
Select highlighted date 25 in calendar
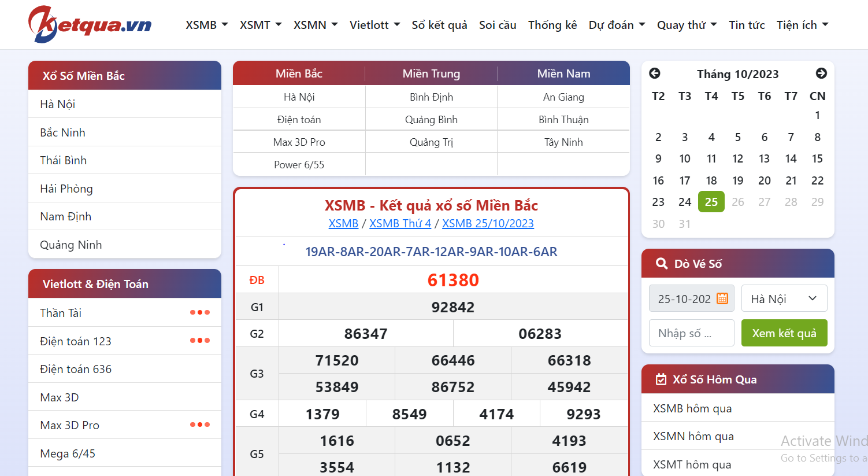(711, 202)
